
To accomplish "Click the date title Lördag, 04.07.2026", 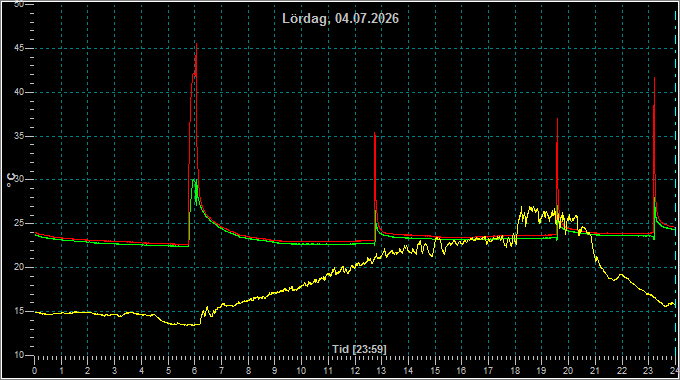I will tap(340, 19).
